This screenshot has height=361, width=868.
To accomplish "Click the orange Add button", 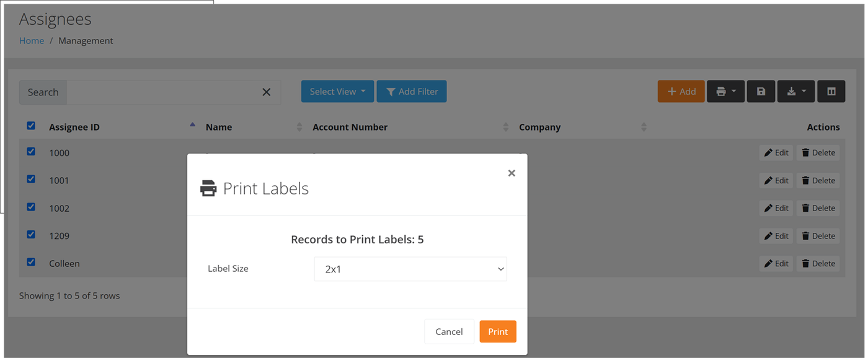I will coord(681,92).
